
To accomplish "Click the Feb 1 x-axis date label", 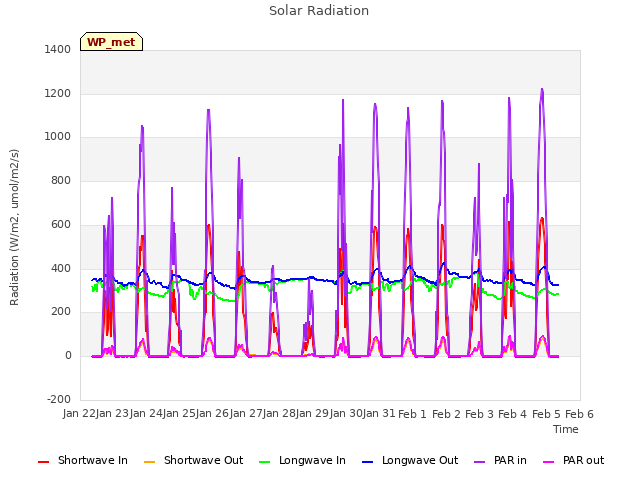I will (x=412, y=414).
